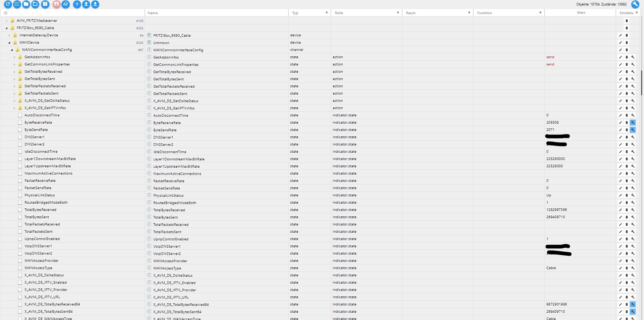Expand the X_AVM_DE_GetIPTVInfos folder

coord(15,108)
